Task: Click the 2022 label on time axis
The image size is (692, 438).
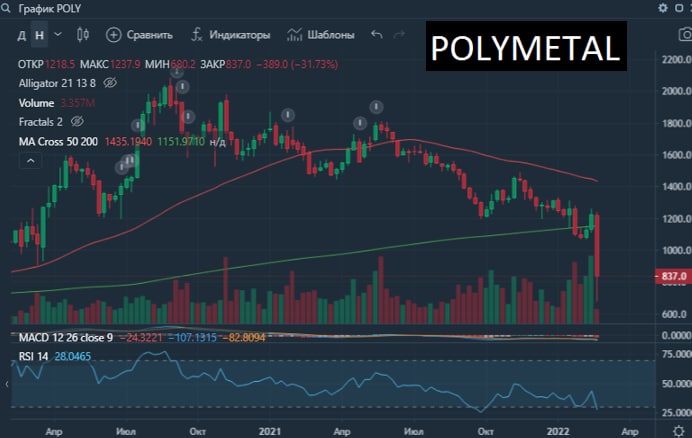Action: click(x=558, y=431)
